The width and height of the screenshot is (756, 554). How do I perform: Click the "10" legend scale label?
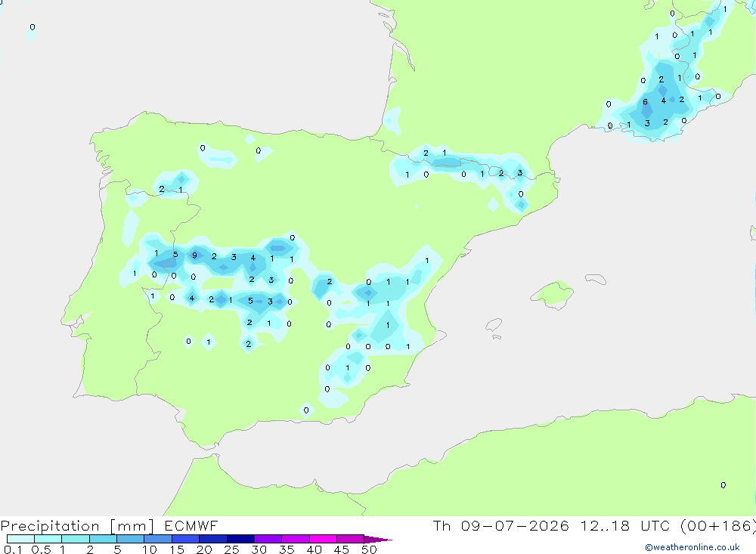150,549
